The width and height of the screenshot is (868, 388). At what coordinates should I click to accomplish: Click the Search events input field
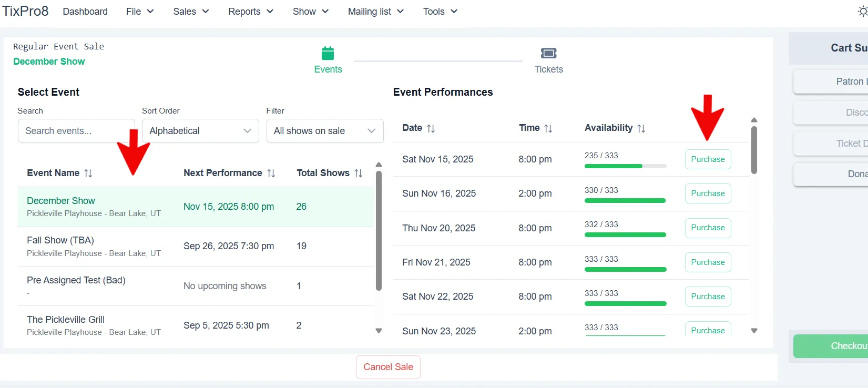[76, 131]
